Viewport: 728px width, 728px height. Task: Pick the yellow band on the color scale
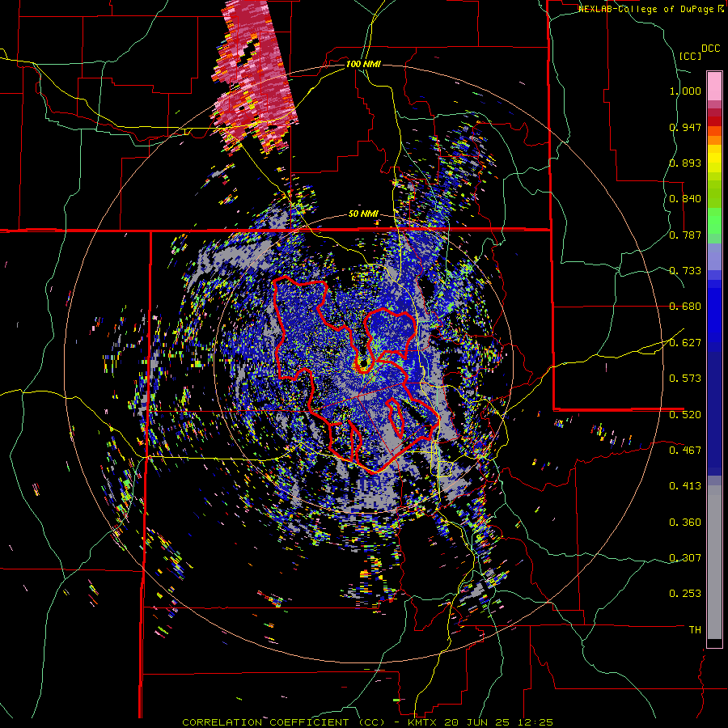click(x=714, y=159)
